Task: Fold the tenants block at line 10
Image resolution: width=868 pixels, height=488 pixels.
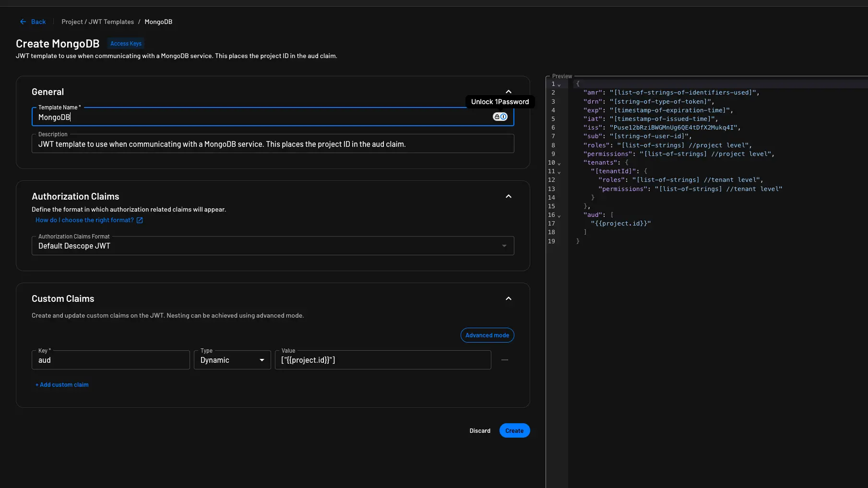Action: pos(559,163)
